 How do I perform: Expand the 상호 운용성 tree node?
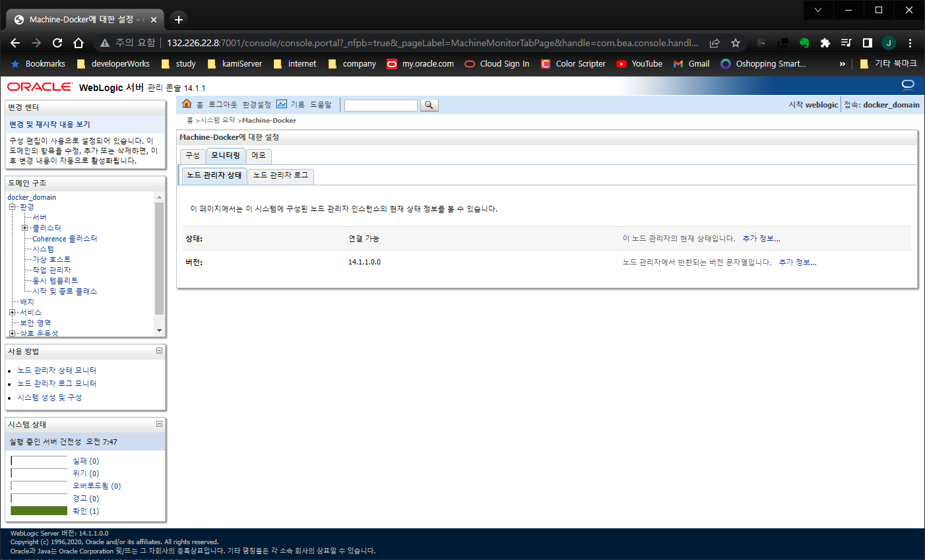[13, 333]
